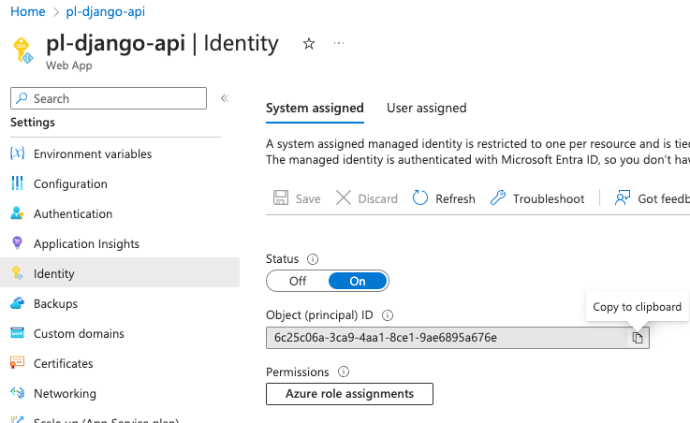Image resolution: width=690 pixels, height=423 pixels.
Task: Click the Troubleshoot toolbar label
Action: (x=548, y=199)
